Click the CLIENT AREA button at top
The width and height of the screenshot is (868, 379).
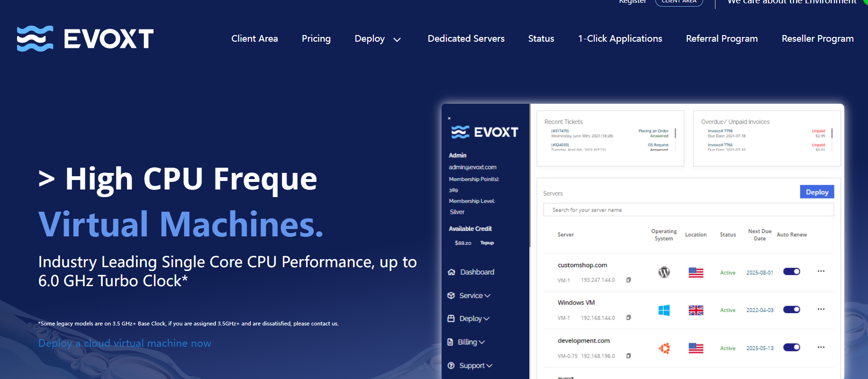click(x=679, y=1)
